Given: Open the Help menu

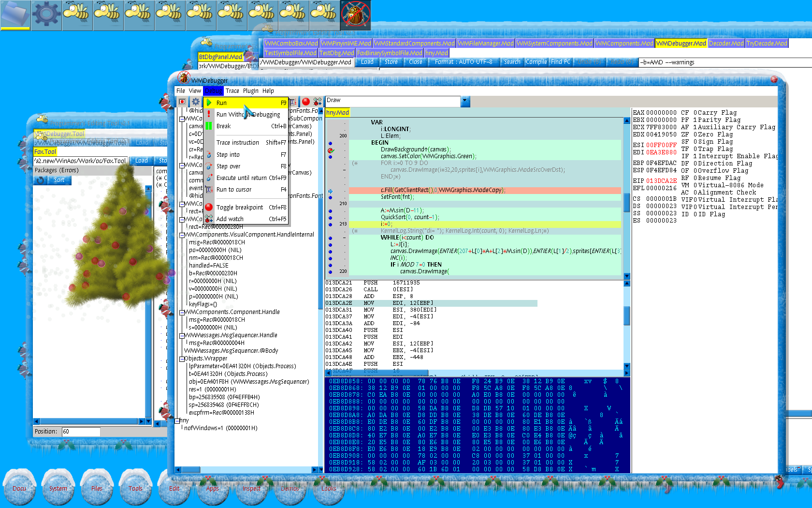Looking at the screenshot, I should 268,91.
